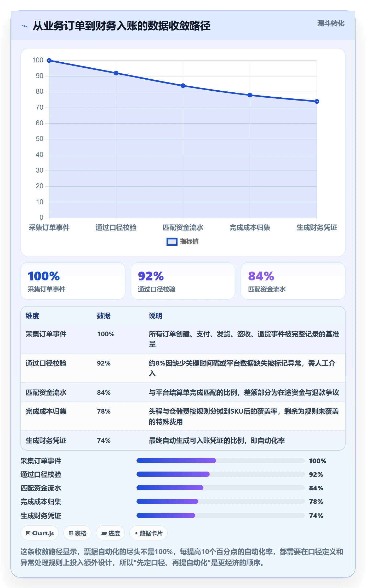This screenshot has width=366, height=588.
Task: Select the chart data point above 生成财务凭证
Action: coord(317,101)
